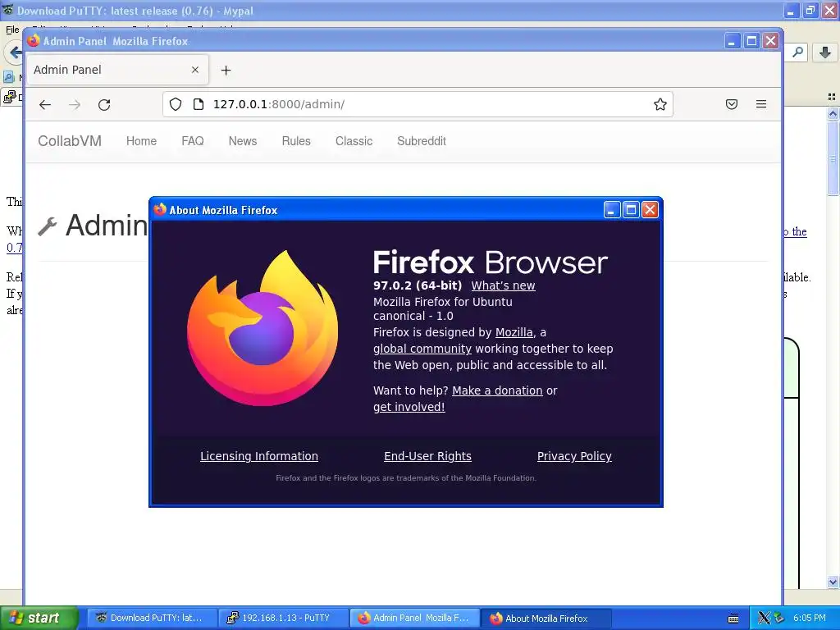This screenshot has width=840, height=630.
Task: Click the network tray icon beside the clock
Action: point(778,619)
